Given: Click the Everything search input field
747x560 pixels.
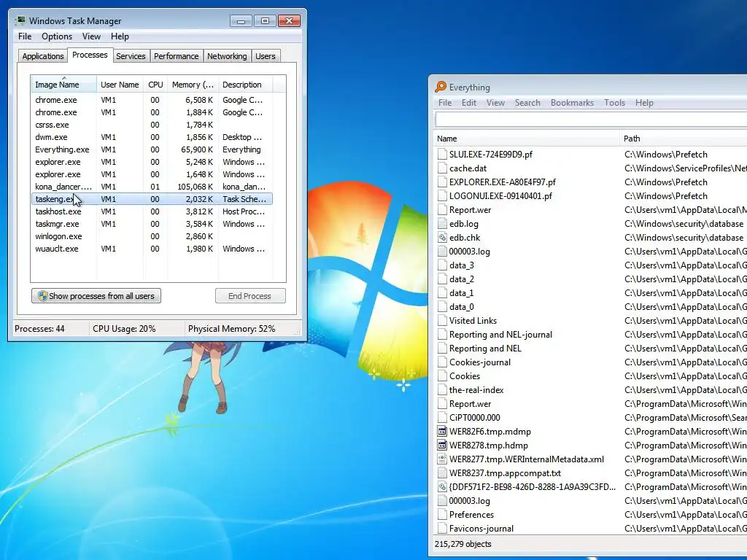Looking at the screenshot, I should click(x=591, y=120).
